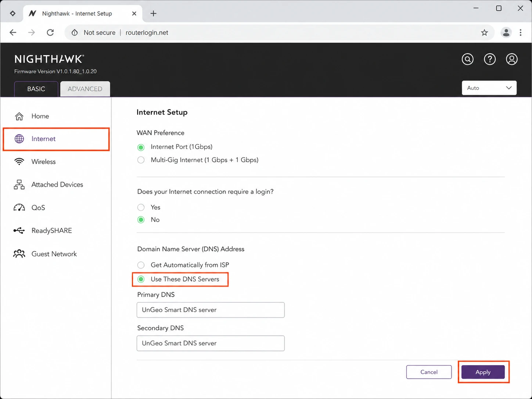Open the user account icon in the header
Image resolution: width=532 pixels, height=399 pixels.
point(512,59)
